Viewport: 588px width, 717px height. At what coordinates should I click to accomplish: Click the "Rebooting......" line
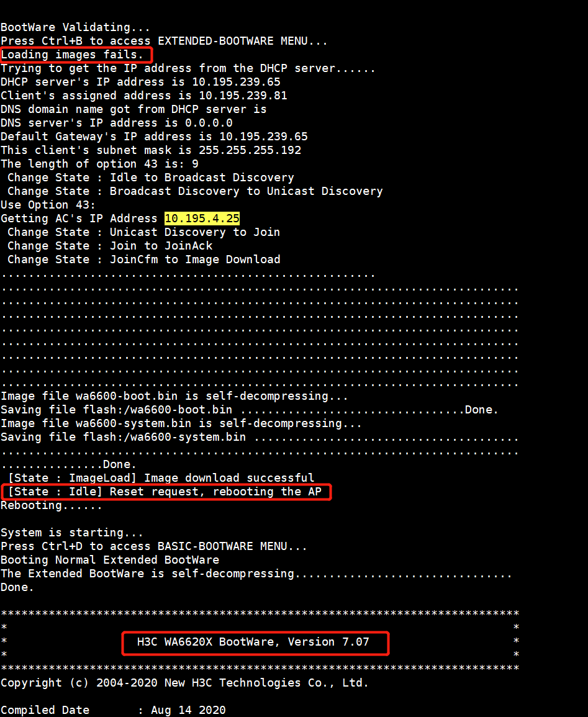pos(51,506)
